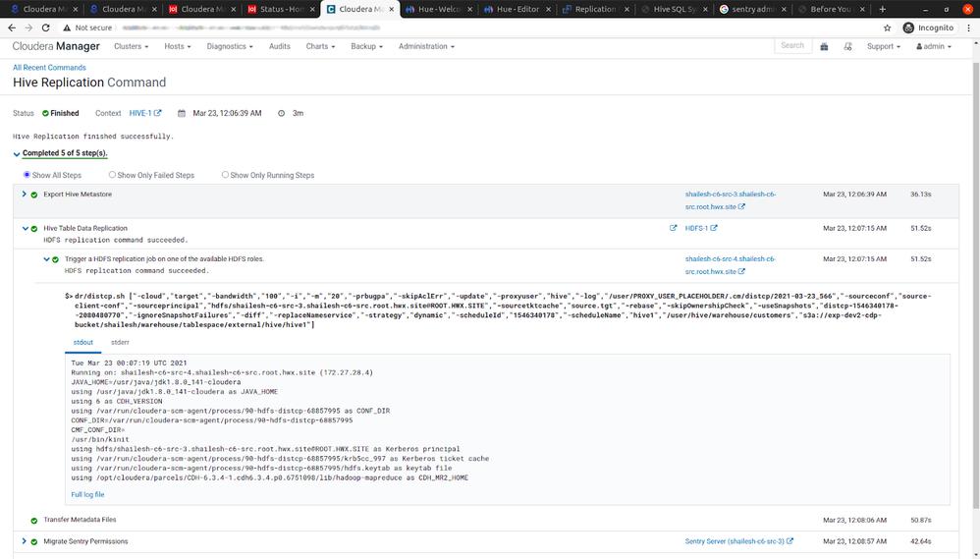This screenshot has width=980, height=559.
Task: Open the Sentry Server (shailesh-c6-src-3) link
Action: [x=735, y=541]
